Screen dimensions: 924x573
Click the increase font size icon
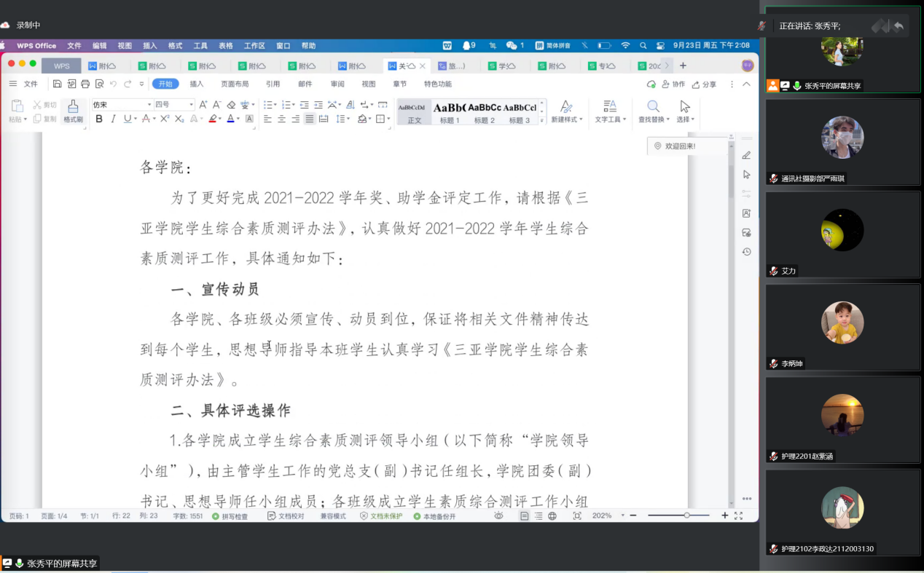tap(203, 105)
